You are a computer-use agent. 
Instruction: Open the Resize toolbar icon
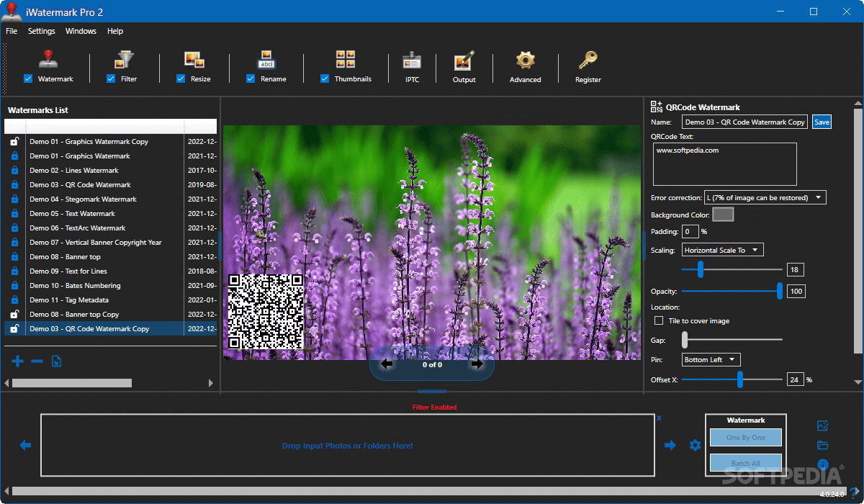(194, 60)
